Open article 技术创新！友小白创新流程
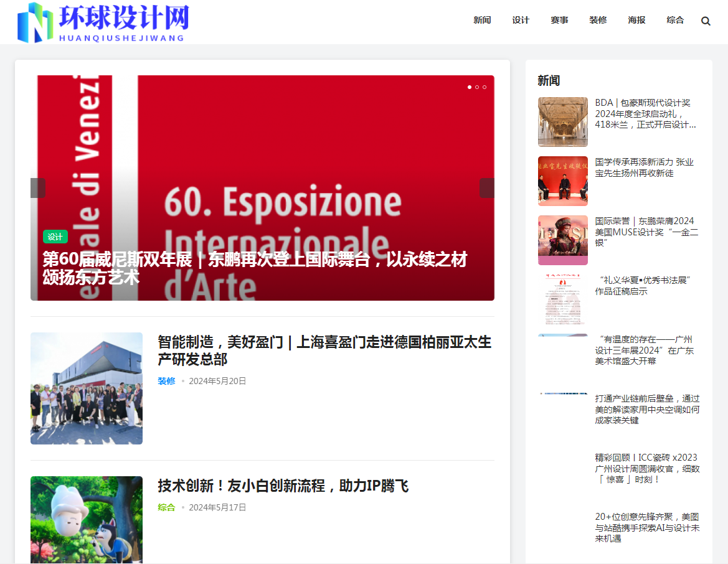 (283, 486)
